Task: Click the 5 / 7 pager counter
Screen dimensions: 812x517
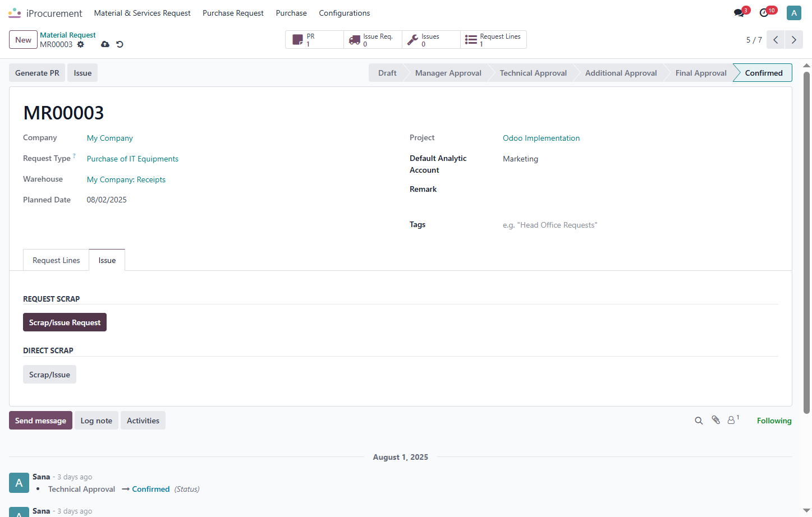Action: 754,40
